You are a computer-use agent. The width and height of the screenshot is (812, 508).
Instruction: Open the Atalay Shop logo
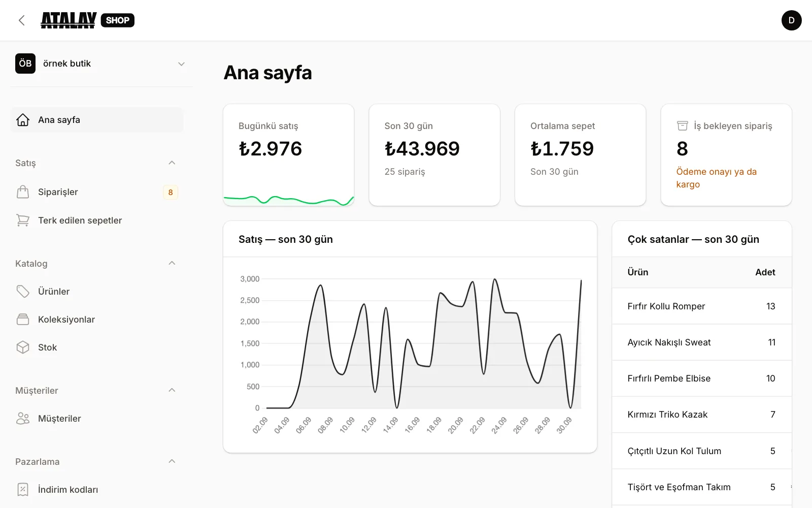tap(87, 20)
